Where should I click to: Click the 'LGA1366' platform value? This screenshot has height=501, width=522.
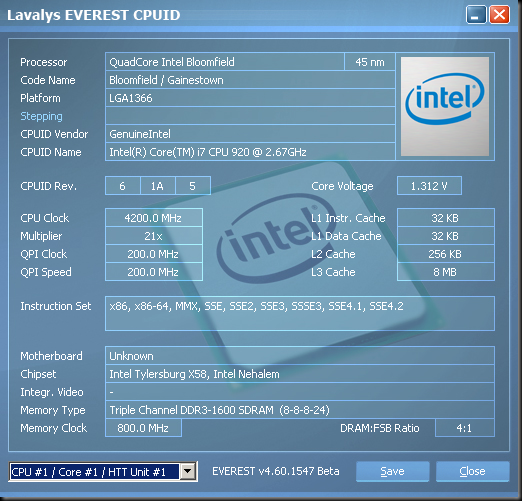coord(250,98)
